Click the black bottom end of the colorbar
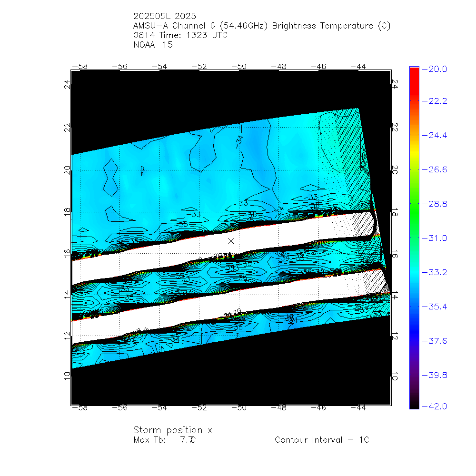Viewport: 476px width, 476px height. click(414, 406)
